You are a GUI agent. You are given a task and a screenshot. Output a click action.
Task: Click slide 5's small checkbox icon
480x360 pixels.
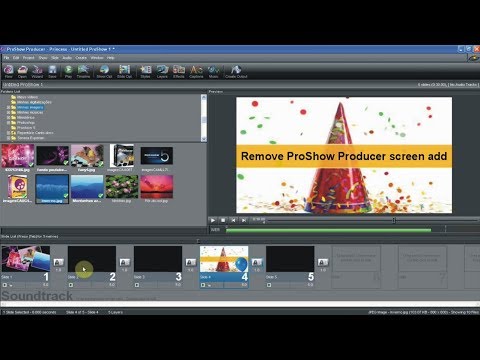click(269, 285)
